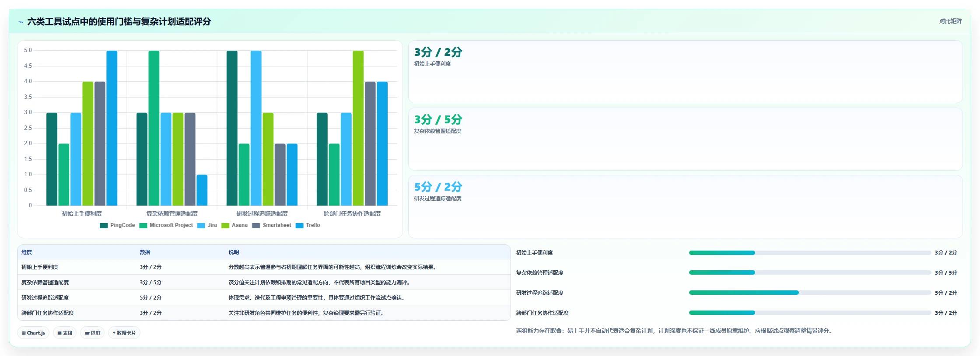This screenshot has height=356, width=980.
Task: Click the table note starting 分数越高表示普通参与者
Action: [333, 267]
